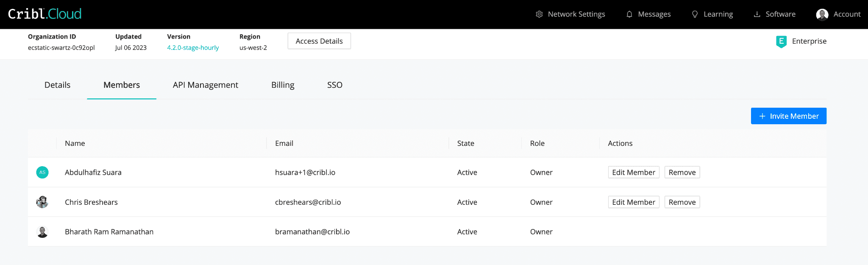Switch to the Details tab

[x=57, y=85]
